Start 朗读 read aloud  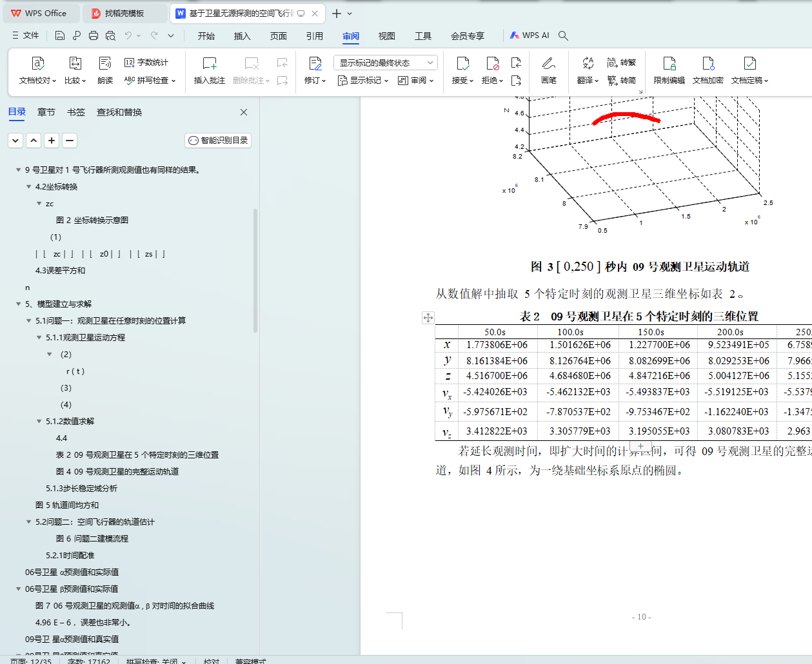point(105,71)
